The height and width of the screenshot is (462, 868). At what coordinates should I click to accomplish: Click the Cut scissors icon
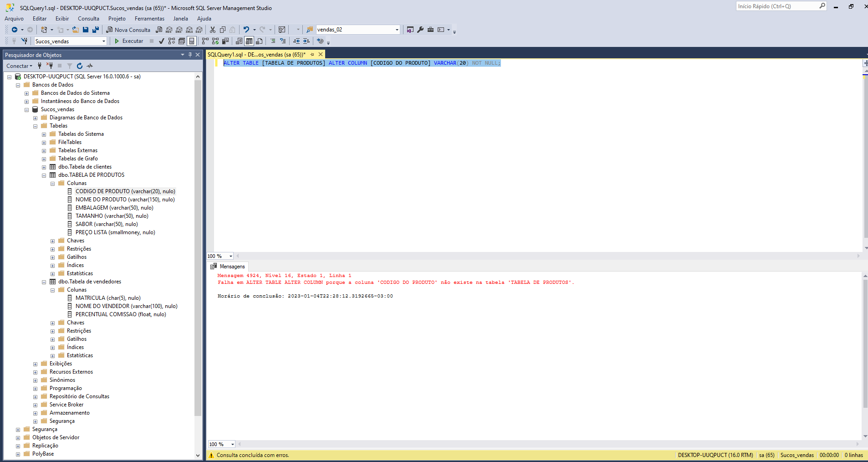213,30
